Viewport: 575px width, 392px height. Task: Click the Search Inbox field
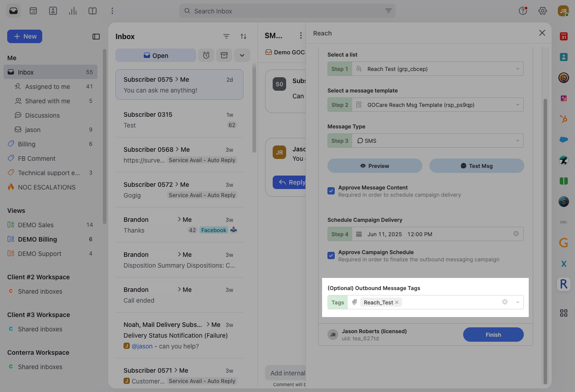click(x=287, y=11)
